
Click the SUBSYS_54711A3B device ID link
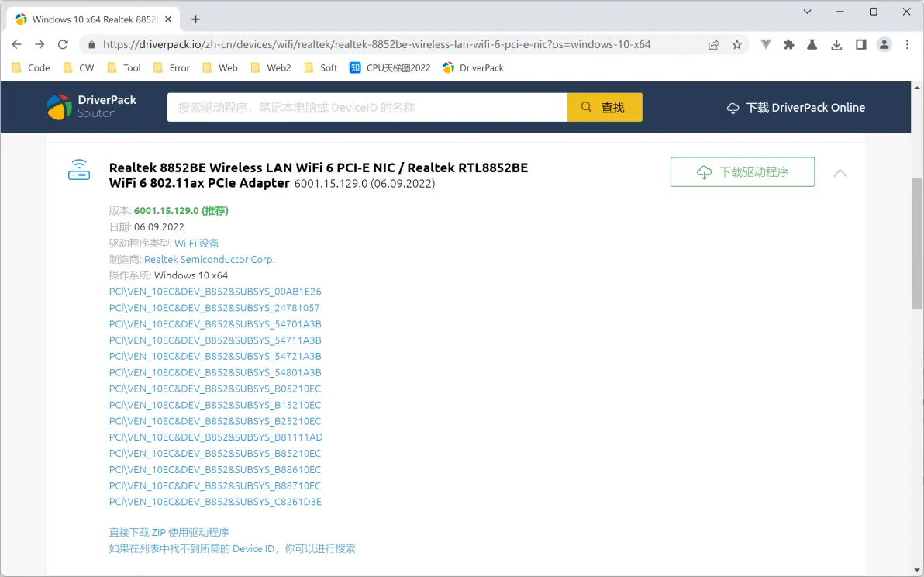point(215,340)
